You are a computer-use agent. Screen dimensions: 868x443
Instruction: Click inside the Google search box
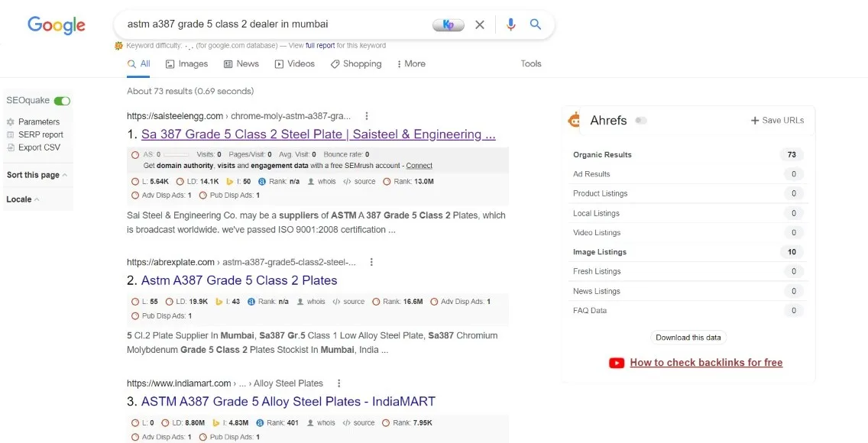(277, 24)
